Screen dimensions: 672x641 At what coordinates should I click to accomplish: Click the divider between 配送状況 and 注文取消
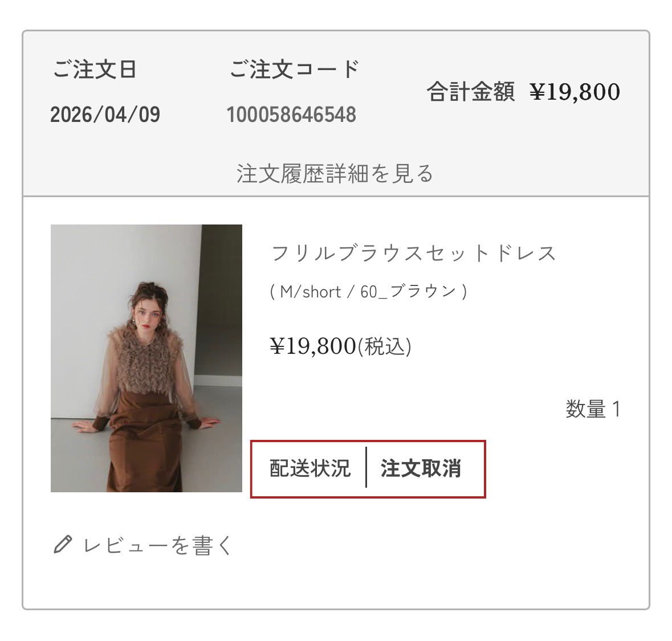click(366, 467)
